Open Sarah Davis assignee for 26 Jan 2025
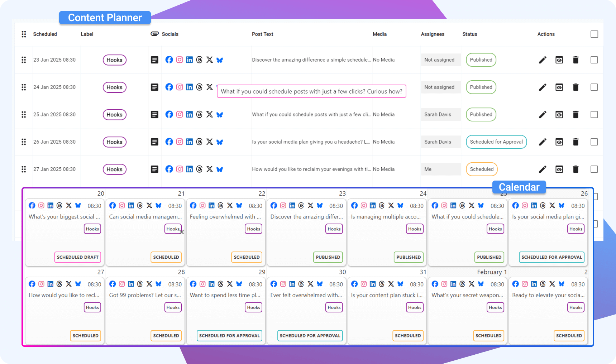616x364 pixels. tap(441, 142)
